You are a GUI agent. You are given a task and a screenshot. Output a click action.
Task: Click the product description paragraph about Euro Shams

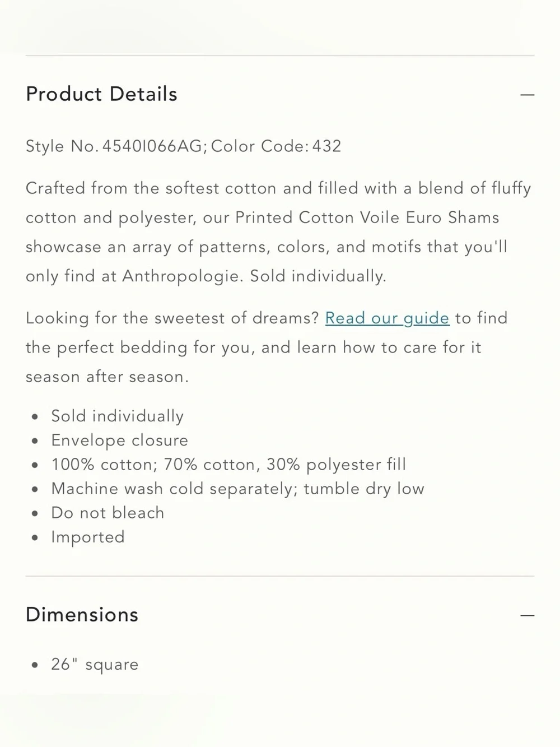278,232
